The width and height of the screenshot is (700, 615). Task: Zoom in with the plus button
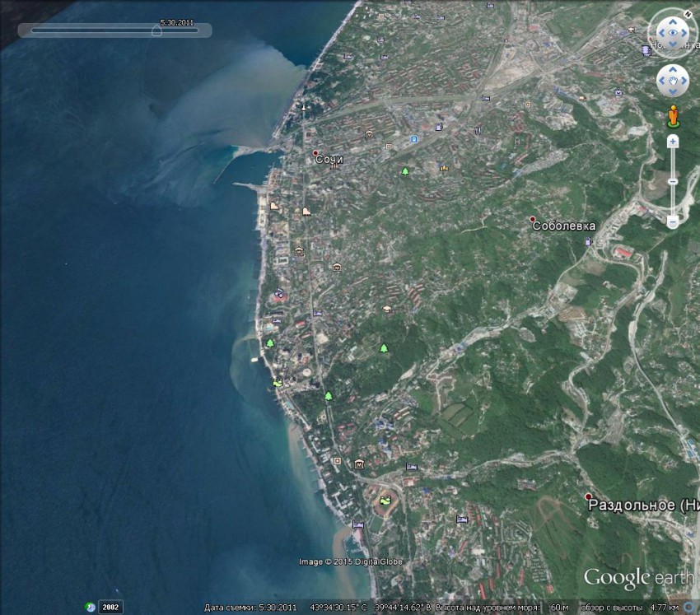[673, 142]
